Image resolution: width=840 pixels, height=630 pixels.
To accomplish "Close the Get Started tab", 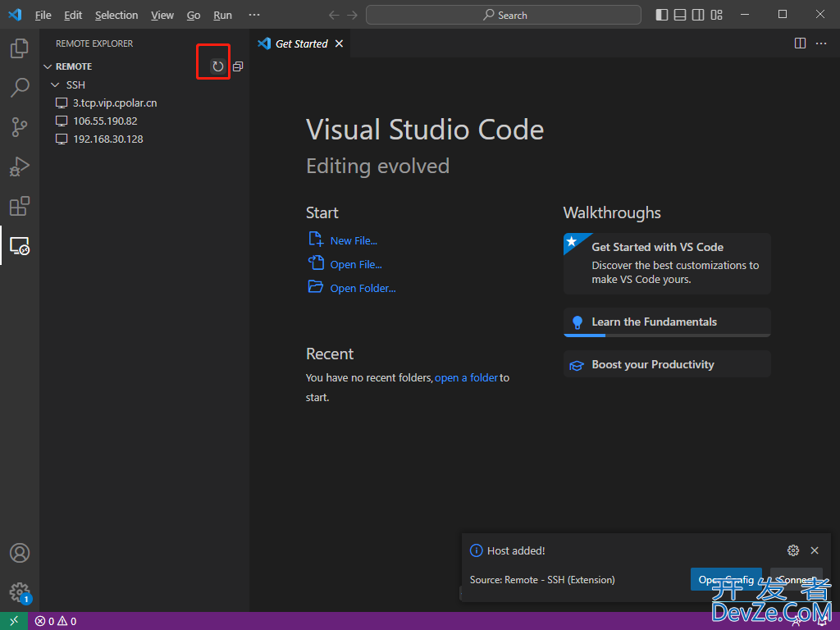I will click(339, 43).
